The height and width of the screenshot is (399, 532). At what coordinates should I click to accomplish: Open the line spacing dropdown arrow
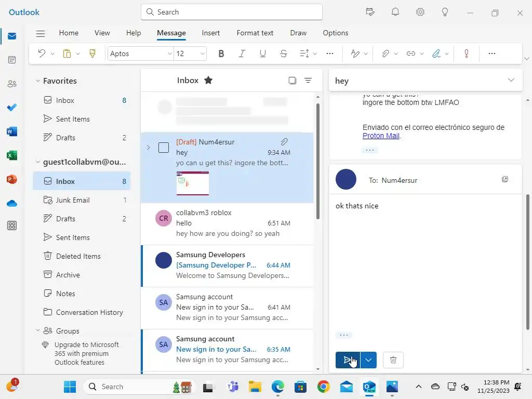315,54
